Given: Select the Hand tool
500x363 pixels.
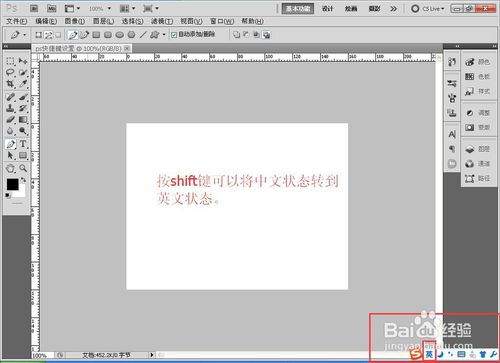Looking at the screenshot, I should (x=10, y=168).
